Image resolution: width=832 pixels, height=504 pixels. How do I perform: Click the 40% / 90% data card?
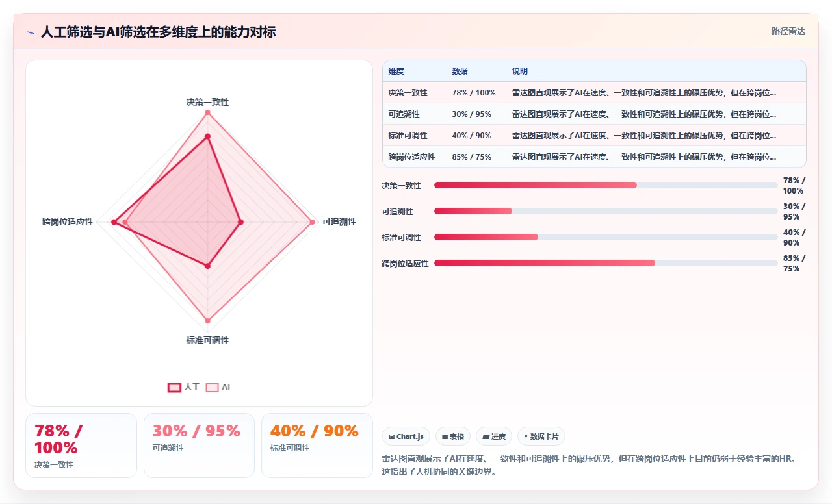point(317,446)
